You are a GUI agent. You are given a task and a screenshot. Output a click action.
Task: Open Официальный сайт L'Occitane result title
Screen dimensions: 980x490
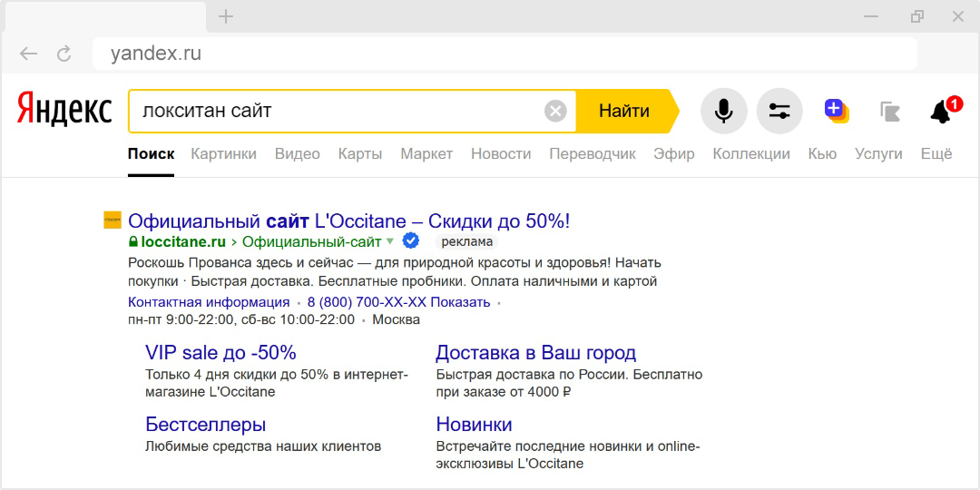[348, 220]
